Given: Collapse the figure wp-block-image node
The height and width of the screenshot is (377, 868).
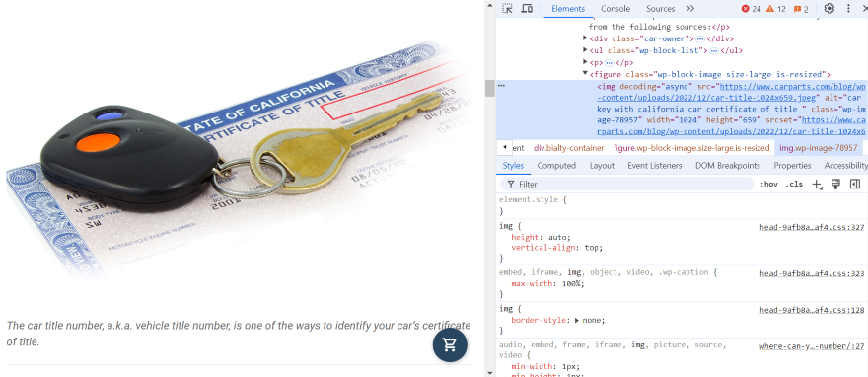Looking at the screenshot, I should click(x=585, y=74).
